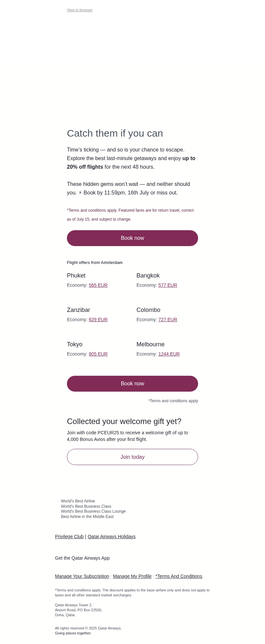Go to Manage My Profile
Viewport: 265px width, 644px height.
click(x=132, y=576)
